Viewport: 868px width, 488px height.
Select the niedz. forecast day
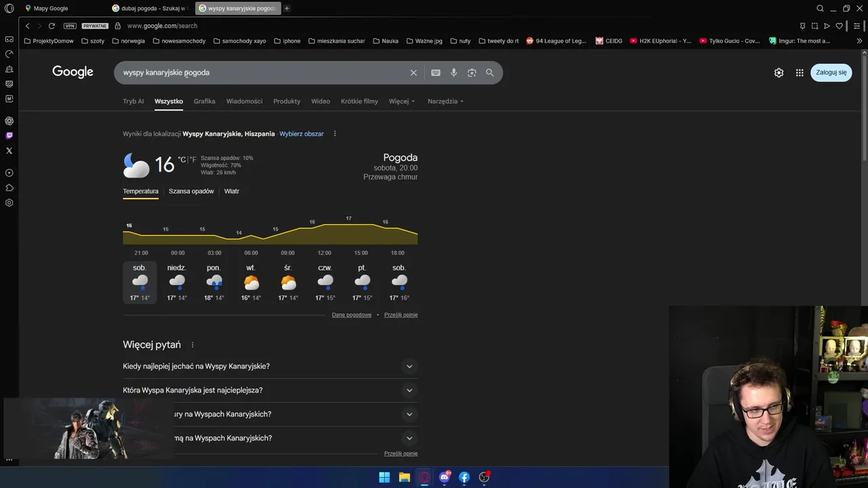177,283
